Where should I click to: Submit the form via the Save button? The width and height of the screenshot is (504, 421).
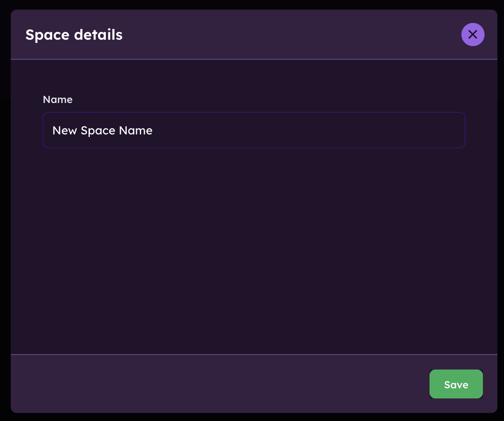coord(456,384)
